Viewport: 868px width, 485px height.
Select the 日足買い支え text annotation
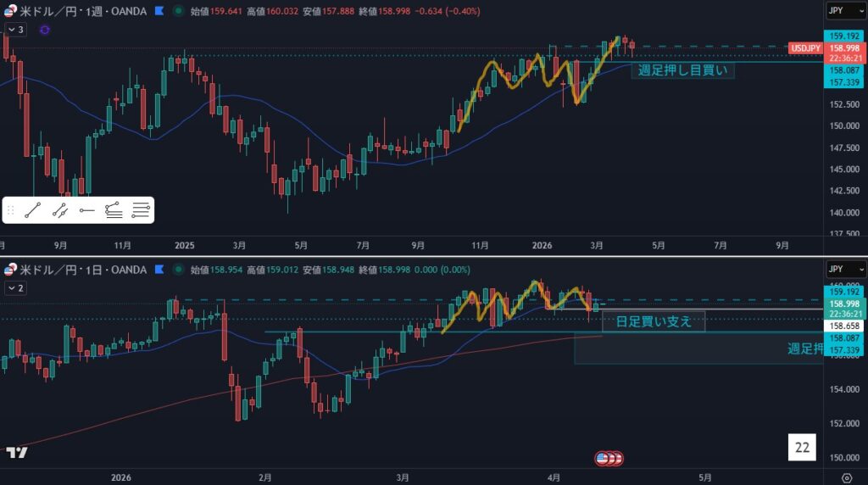click(x=653, y=321)
